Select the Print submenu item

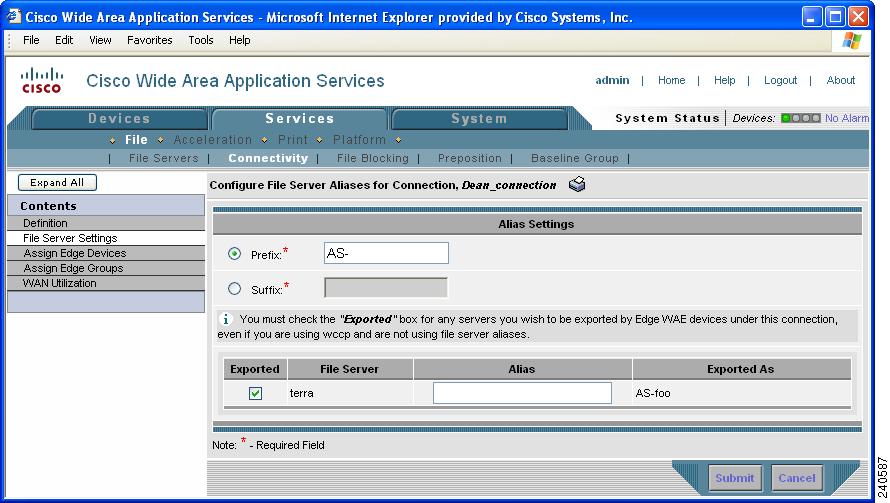[293, 140]
